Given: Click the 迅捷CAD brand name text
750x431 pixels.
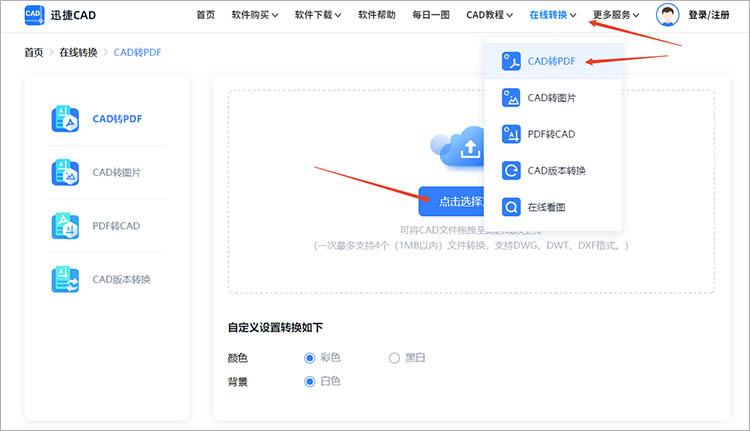Looking at the screenshot, I should tap(73, 15).
